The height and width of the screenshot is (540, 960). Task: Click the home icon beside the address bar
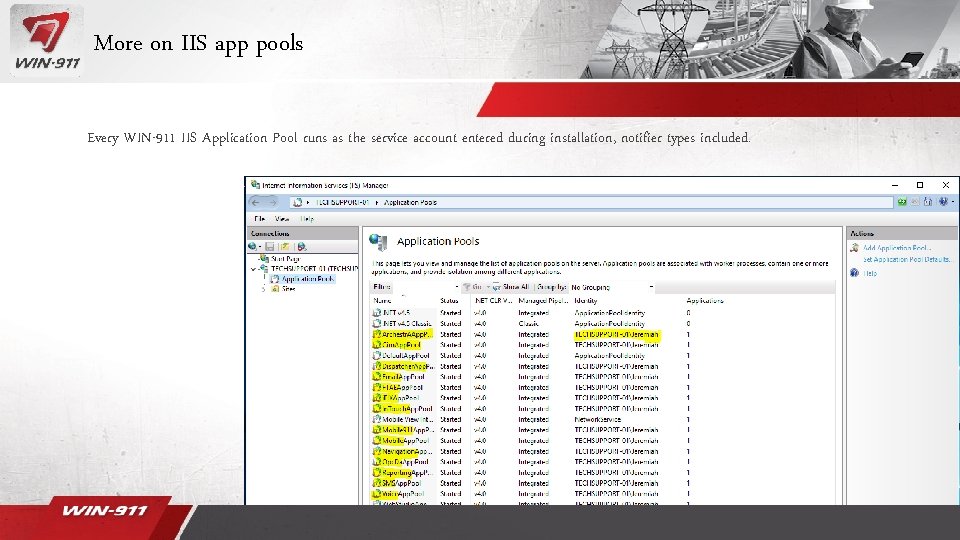(x=928, y=202)
